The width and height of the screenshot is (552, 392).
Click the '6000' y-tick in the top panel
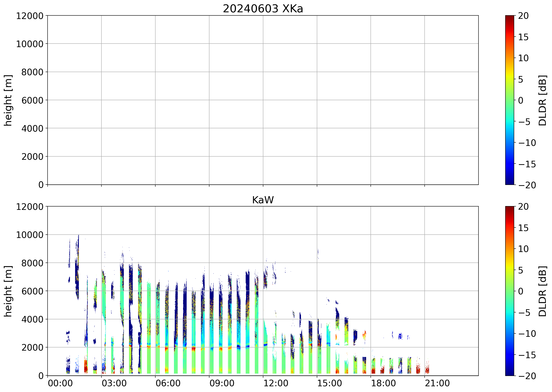pos(32,100)
